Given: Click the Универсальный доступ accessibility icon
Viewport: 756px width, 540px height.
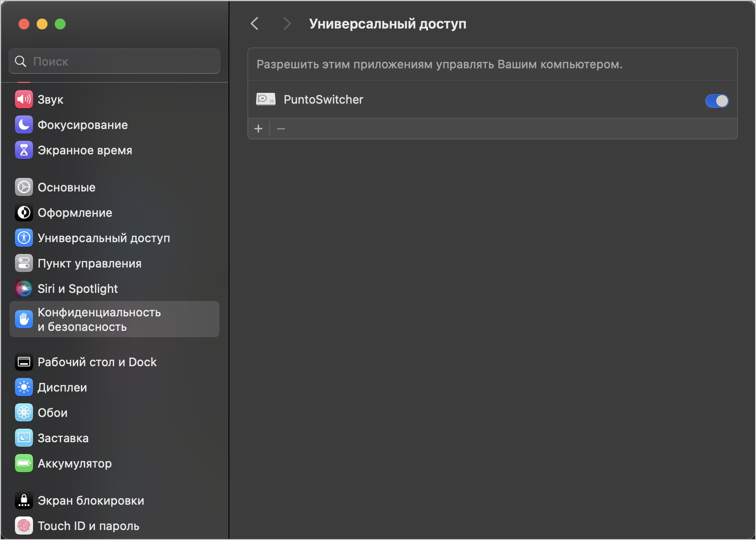Looking at the screenshot, I should [x=24, y=238].
